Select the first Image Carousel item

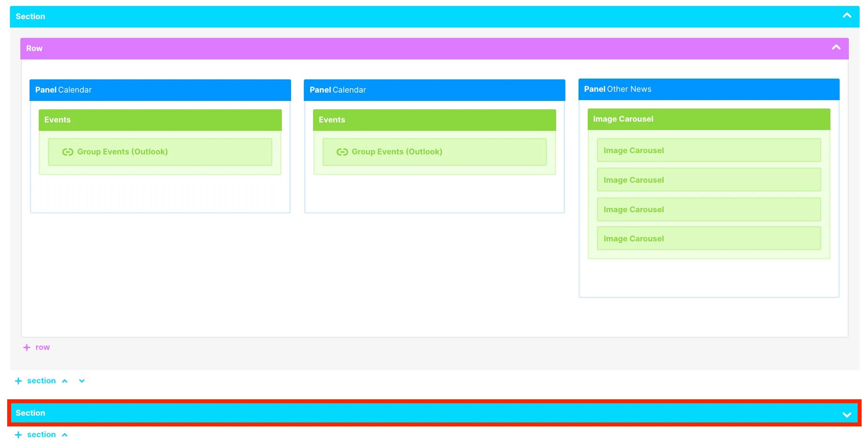708,150
